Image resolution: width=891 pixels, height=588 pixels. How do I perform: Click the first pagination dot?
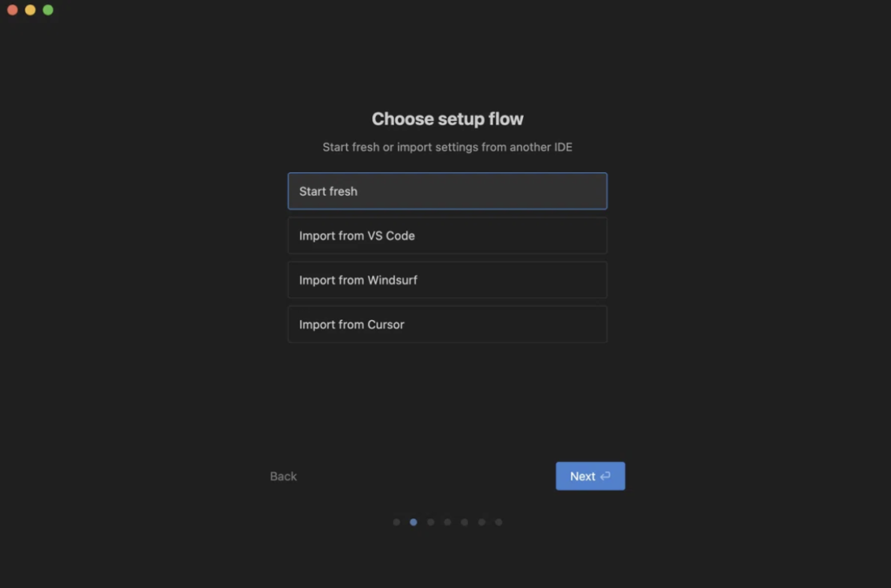click(x=397, y=523)
